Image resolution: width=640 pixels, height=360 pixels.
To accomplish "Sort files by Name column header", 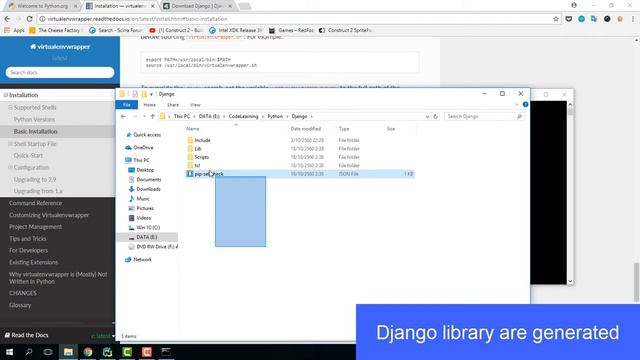I will click(x=193, y=129).
